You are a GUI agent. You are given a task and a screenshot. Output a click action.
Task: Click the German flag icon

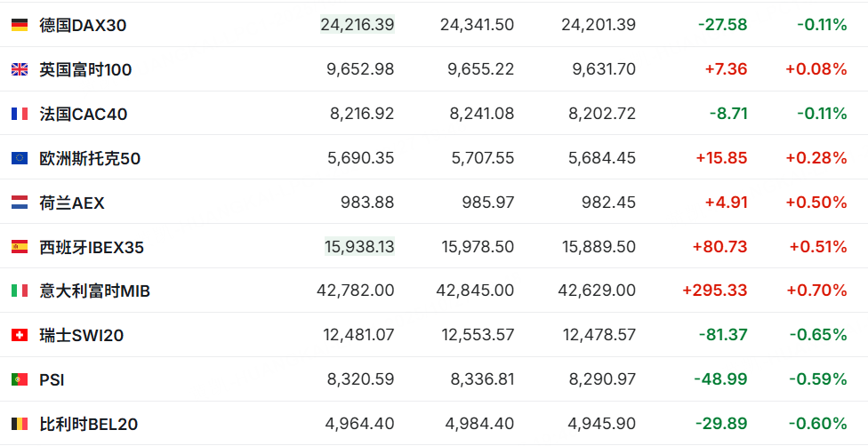20,25
